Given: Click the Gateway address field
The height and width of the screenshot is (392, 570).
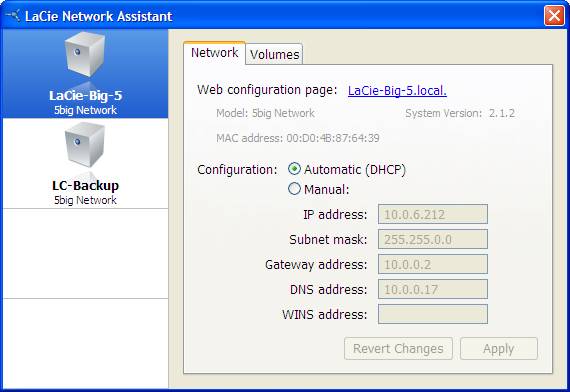Looking at the screenshot, I should pos(433,264).
